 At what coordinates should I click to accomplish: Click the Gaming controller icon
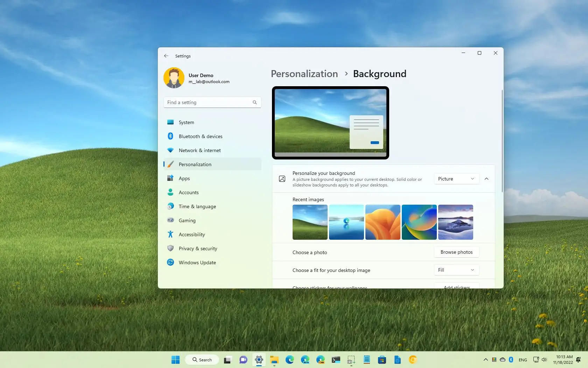(170, 220)
